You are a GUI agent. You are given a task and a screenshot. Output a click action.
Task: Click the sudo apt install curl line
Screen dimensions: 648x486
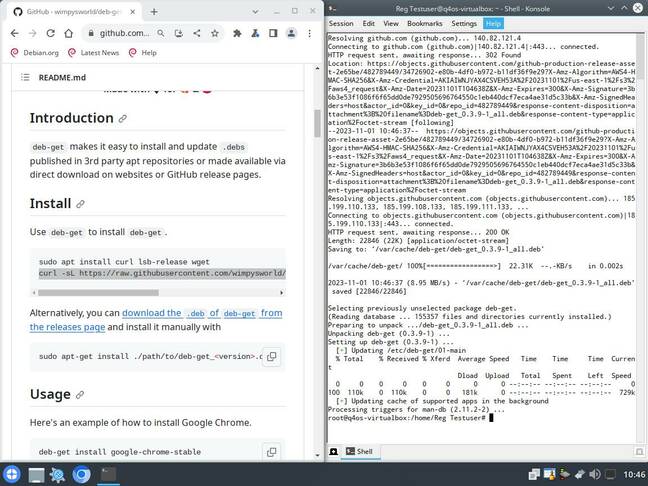124,262
